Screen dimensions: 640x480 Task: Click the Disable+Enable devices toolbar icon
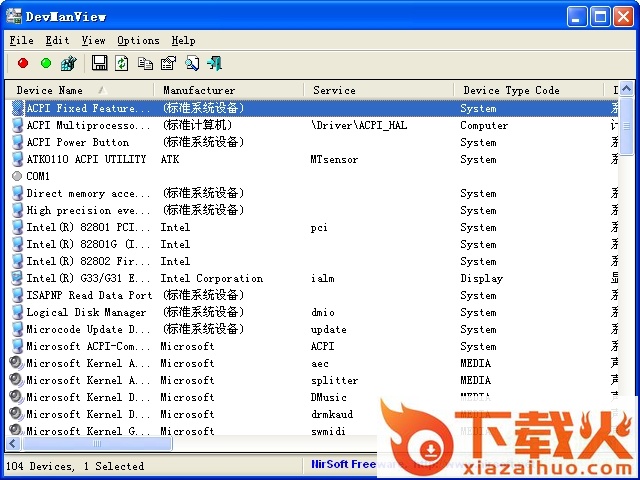(69, 63)
